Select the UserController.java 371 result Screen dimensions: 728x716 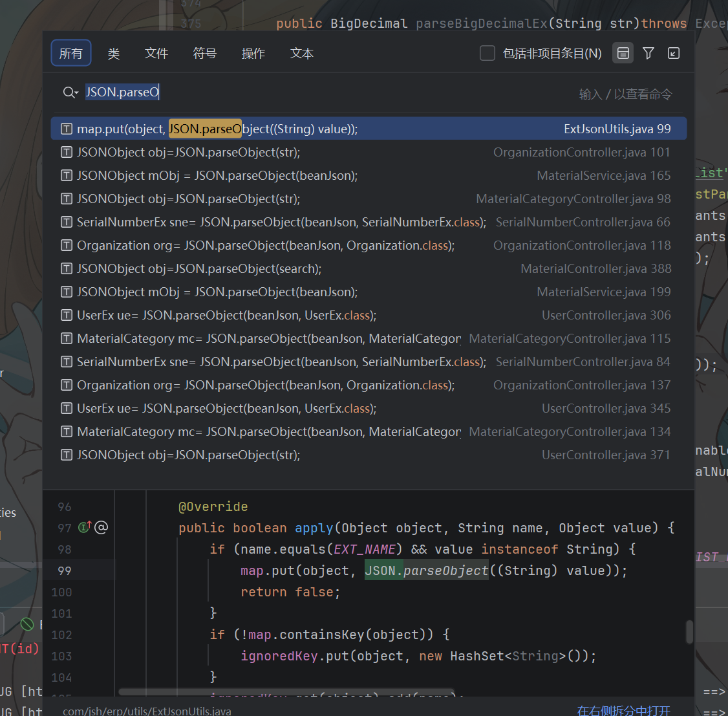pyautogui.click(x=369, y=455)
